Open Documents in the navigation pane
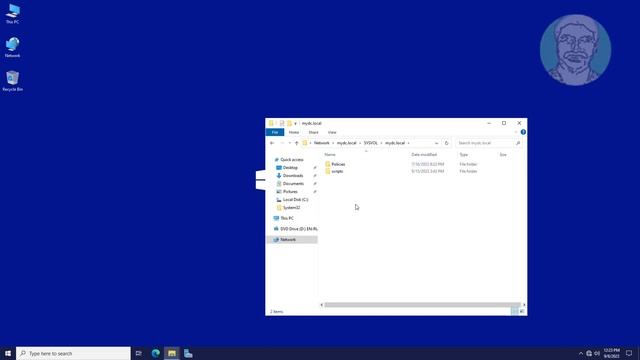The image size is (640, 360). pos(293,184)
